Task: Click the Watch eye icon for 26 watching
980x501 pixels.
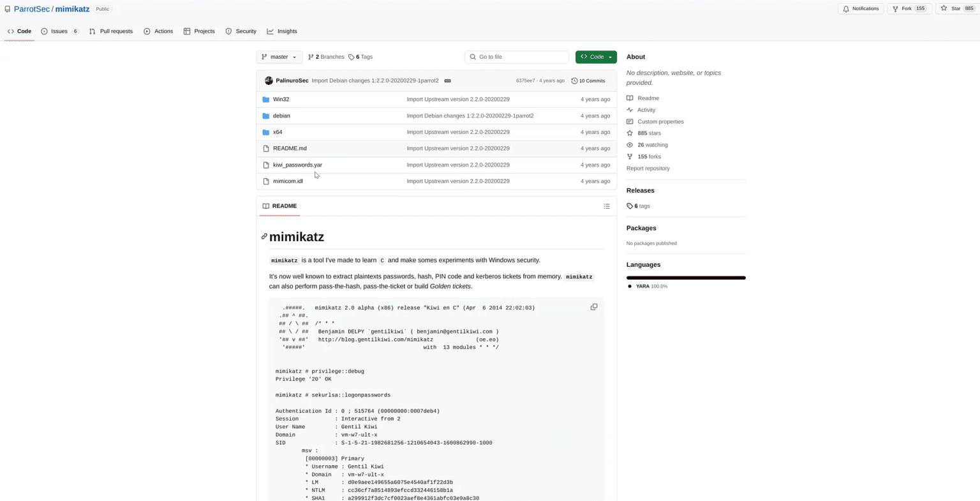Action: pos(630,144)
